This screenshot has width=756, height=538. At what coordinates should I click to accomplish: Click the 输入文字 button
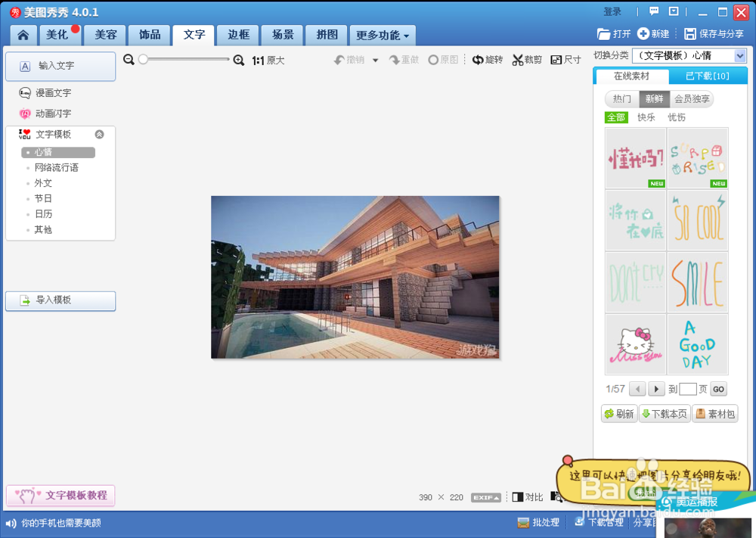pos(60,66)
